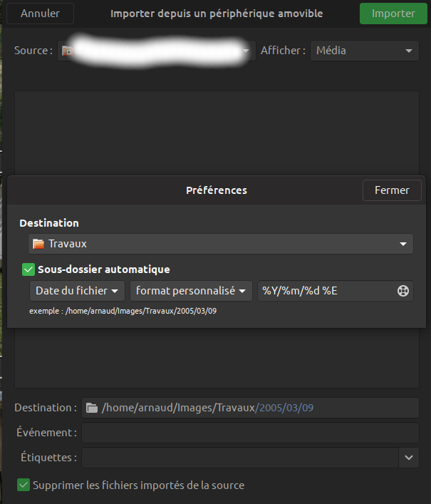The width and height of the screenshot is (431, 504).
Task: Click the Étiquettes text field
Action: pos(240,458)
